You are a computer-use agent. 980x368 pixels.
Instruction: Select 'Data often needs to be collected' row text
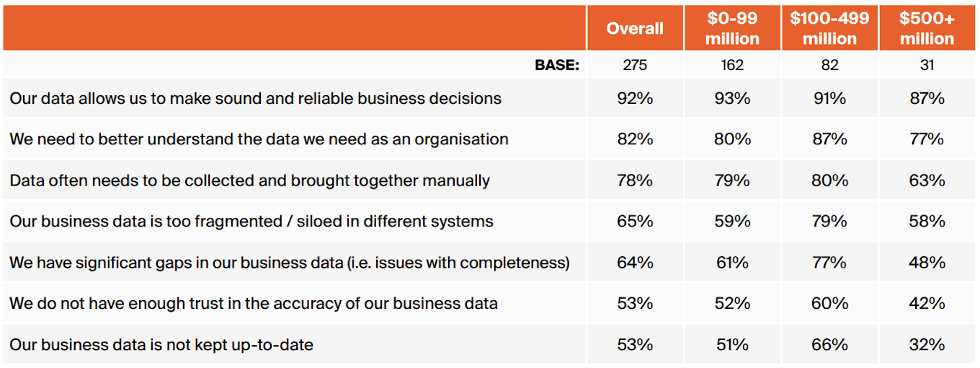249,180
